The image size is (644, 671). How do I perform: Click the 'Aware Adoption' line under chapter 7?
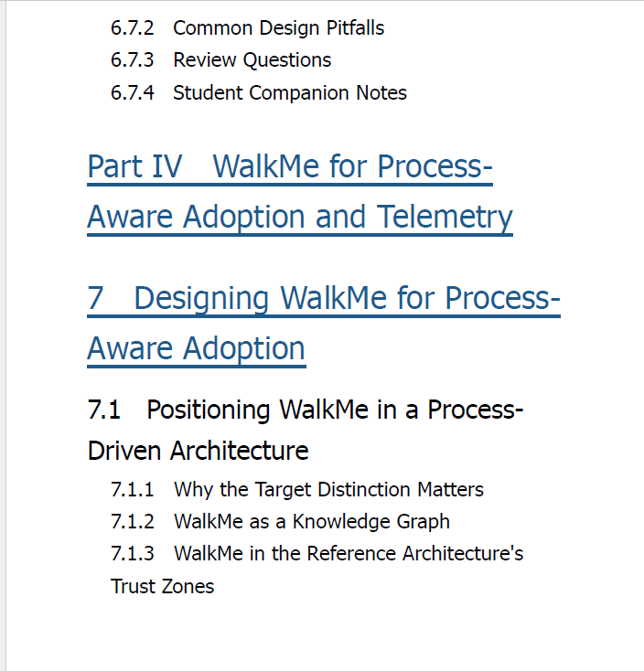(x=196, y=349)
